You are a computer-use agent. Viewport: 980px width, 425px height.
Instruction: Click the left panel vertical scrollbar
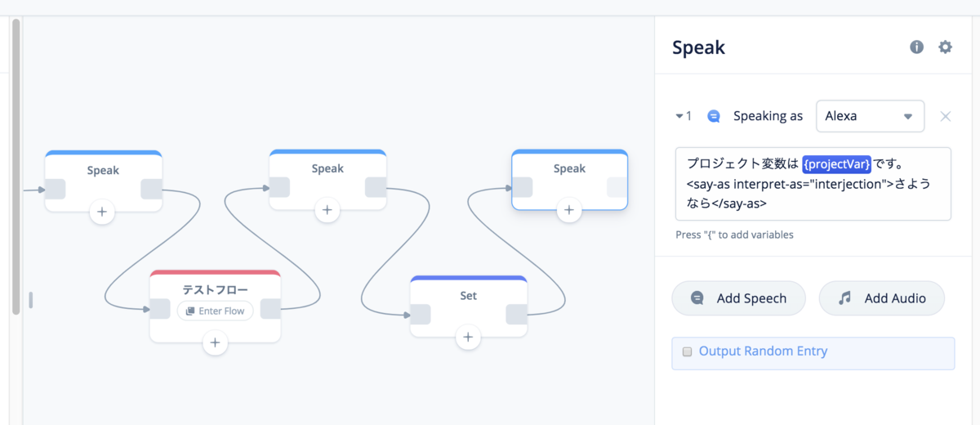tap(16, 168)
